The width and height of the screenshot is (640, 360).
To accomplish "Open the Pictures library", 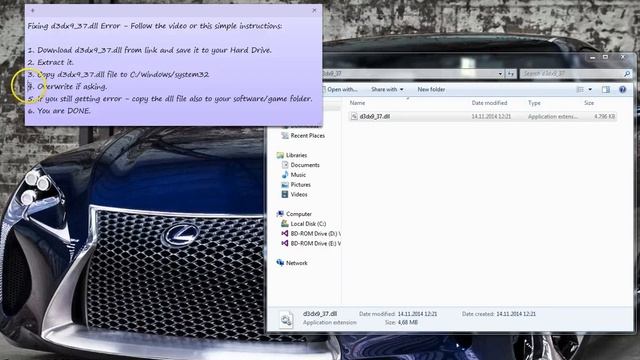I will click(x=300, y=184).
